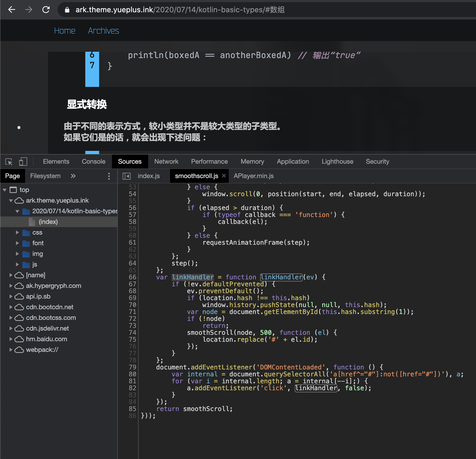This screenshot has height=459, width=476.
Task: Collapse the ark.theme.yueplus.ink domain node
Action: [11, 200]
